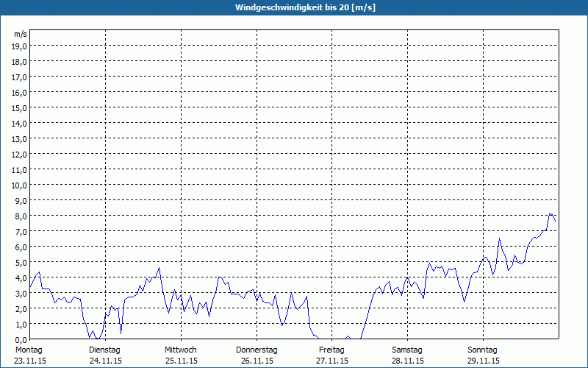Screen dimensions: 588x368
Task: Select the date 28.11.15
Action: (408, 361)
